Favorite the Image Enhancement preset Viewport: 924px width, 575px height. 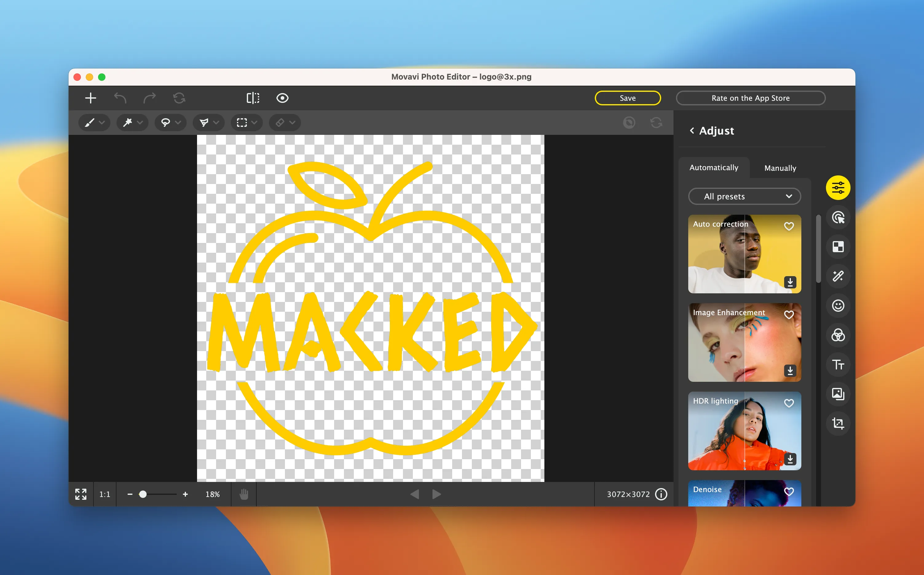tap(789, 315)
